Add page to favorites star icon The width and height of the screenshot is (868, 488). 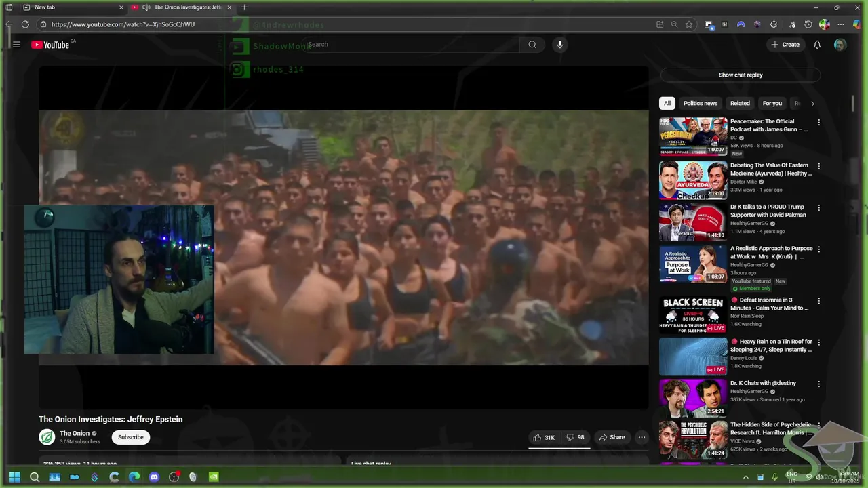click(689, 24)
